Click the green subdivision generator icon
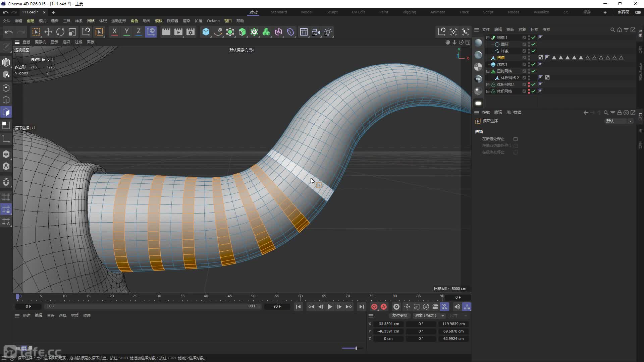644x362 pixels. tap(242, 32)
